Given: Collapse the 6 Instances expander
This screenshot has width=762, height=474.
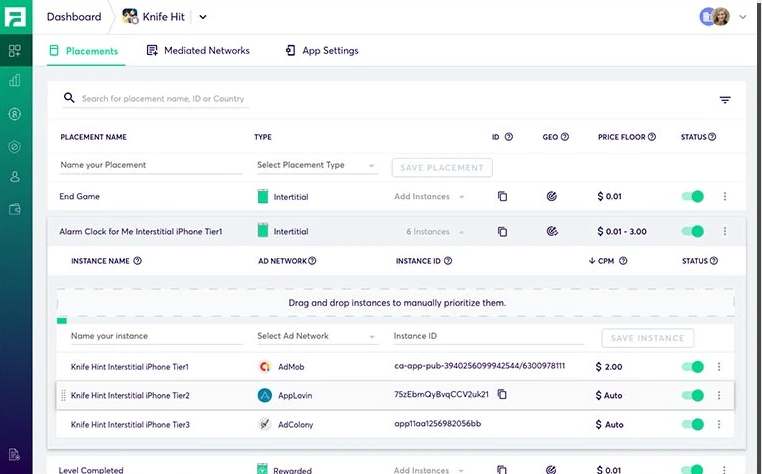Looking at the screenshot, I should (435, 232).
